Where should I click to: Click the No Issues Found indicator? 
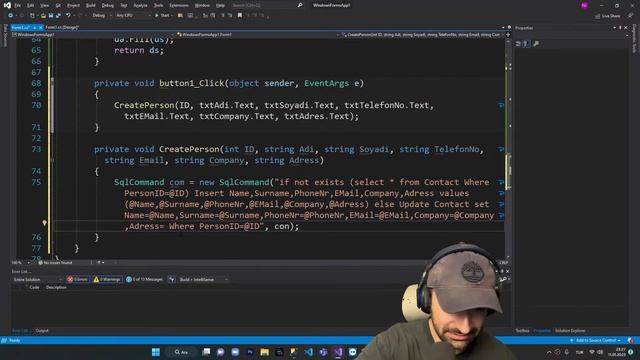click(x=56, y=263)
